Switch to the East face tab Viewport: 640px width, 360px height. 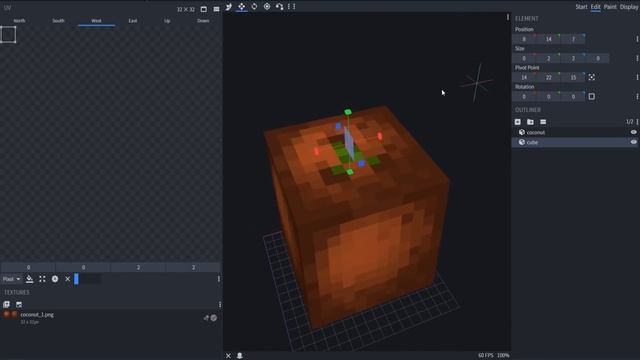click(133, 21)
